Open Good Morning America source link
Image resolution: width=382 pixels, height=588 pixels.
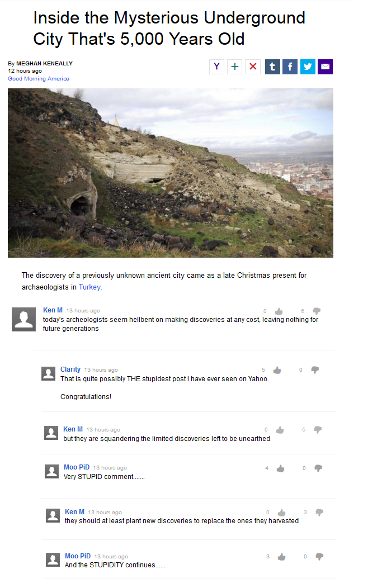[39, 79]
